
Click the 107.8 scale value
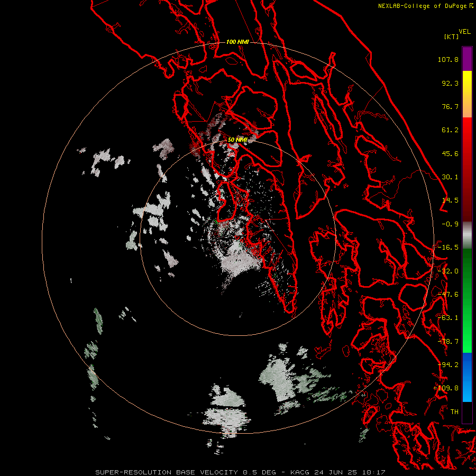(448, 59)
